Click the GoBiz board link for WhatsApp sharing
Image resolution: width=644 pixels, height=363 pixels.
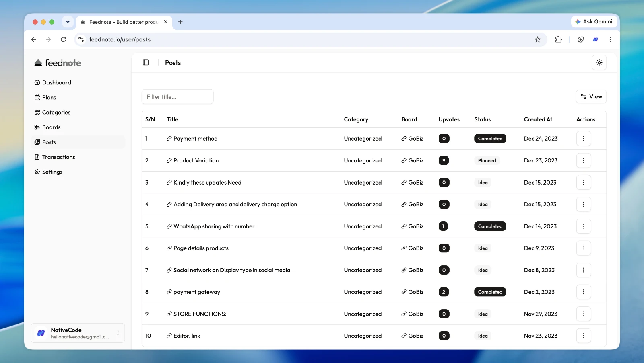[x=412, y=226]
